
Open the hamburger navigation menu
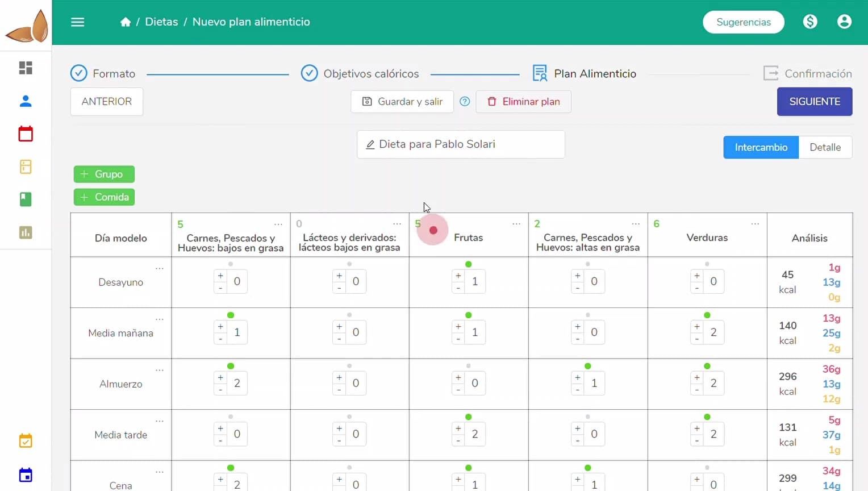point(78,22)
